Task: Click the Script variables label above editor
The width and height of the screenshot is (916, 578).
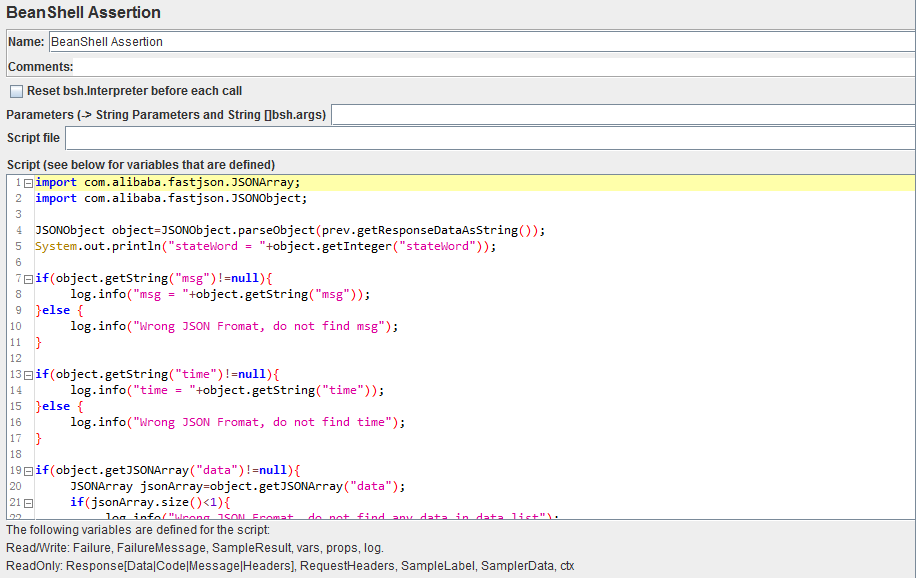Action: [141, 165]
